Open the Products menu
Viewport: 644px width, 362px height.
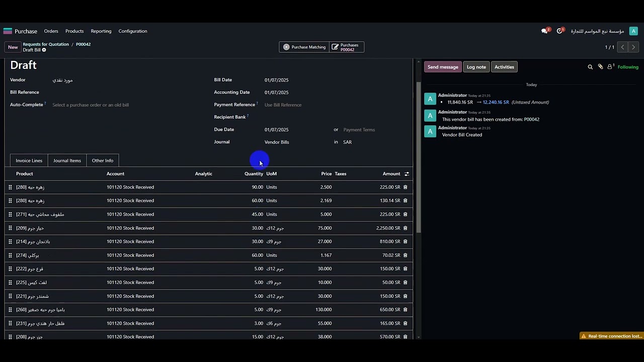(74, 31)
